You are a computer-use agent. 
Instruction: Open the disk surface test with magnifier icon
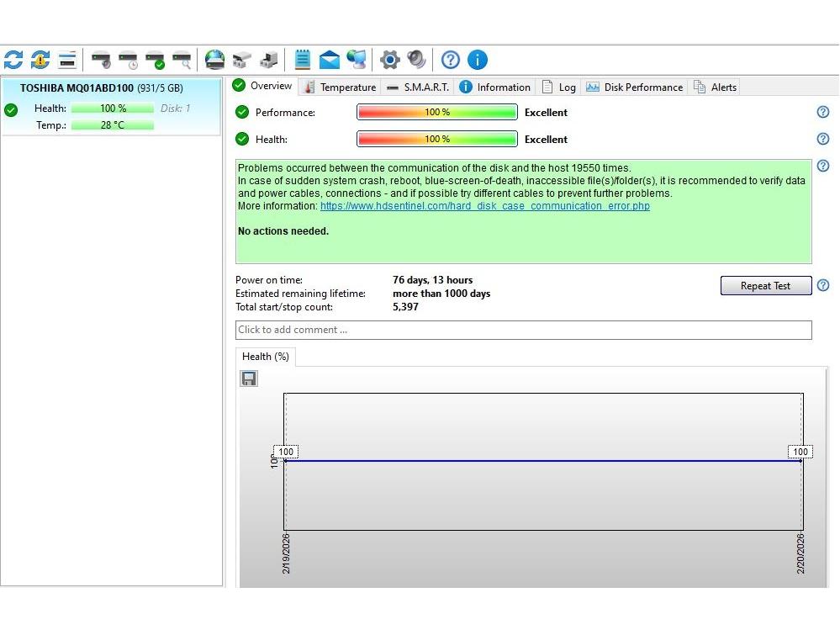pyautogui.click(x=182, y=60)
